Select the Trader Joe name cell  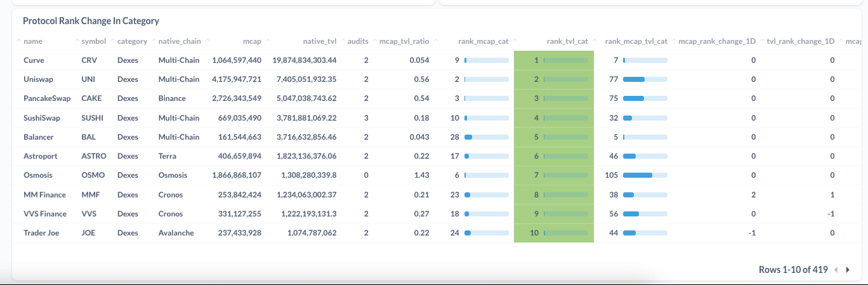(41, 233)
